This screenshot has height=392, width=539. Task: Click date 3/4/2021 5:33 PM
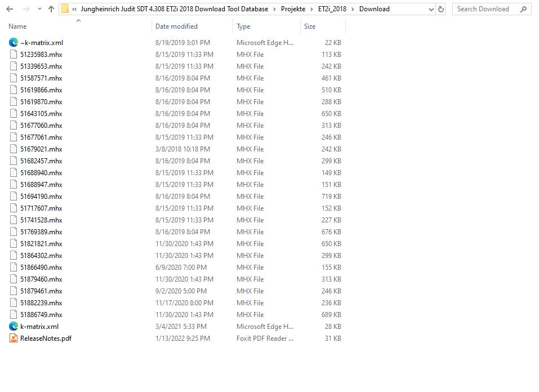point(181,326)
